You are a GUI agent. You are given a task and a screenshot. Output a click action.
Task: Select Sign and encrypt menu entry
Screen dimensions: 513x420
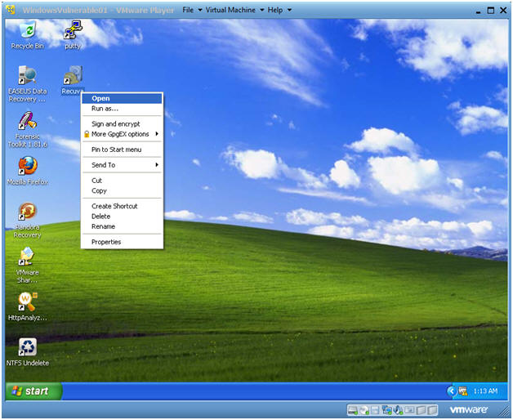click(122, 123)
